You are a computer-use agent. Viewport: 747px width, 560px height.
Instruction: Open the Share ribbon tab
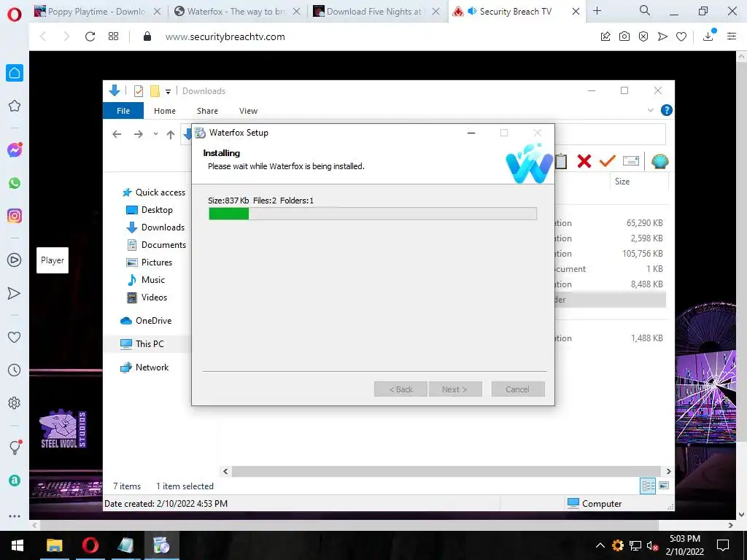pos(207,111)
